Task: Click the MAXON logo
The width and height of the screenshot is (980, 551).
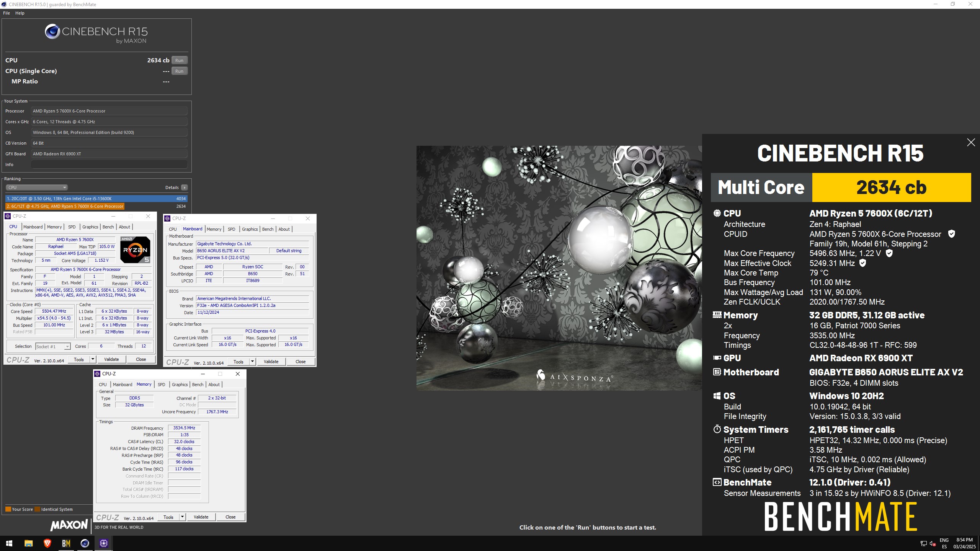Action: tap(69, 525)
